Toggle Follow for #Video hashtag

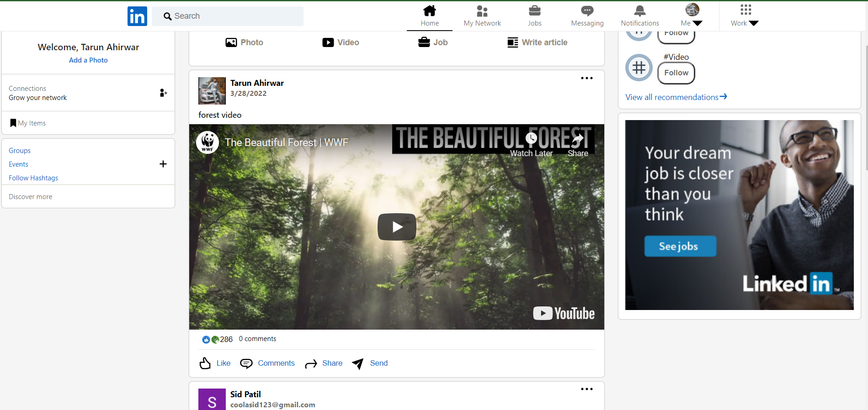coord(676,73)
